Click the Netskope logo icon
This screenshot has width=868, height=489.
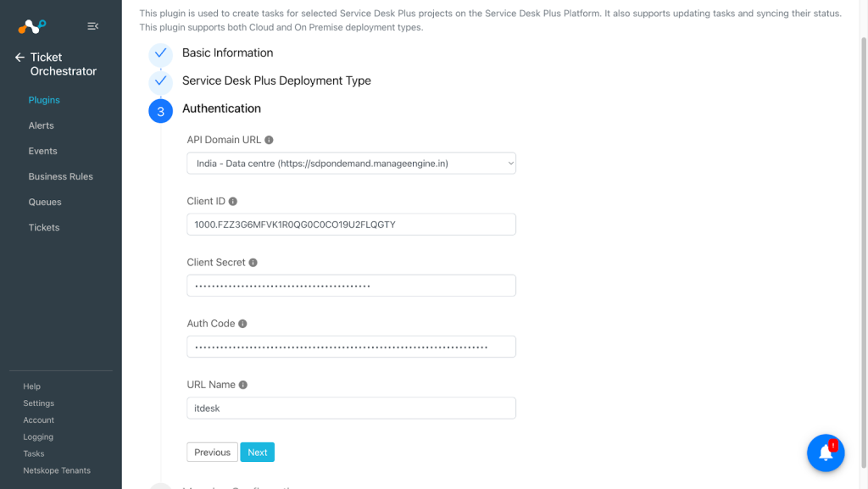pyautogui.click(x=31, y=26)
